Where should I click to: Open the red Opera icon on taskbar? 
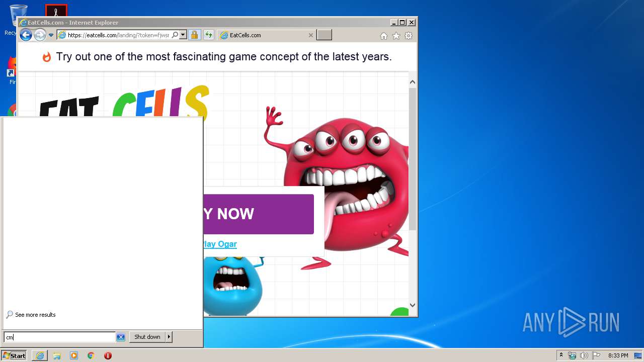click(x=108, y=355)
